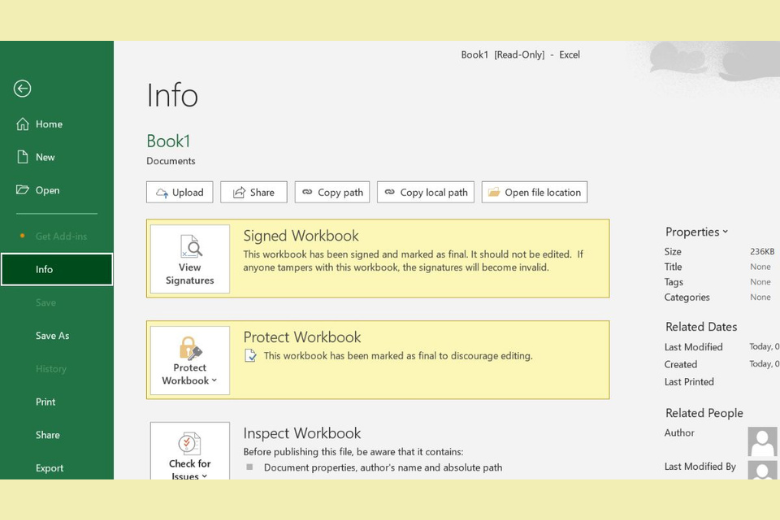The width and height of the screenshot is (780, 520).
Task: Click the Check for Issues document icon
Action: (190, 443)
